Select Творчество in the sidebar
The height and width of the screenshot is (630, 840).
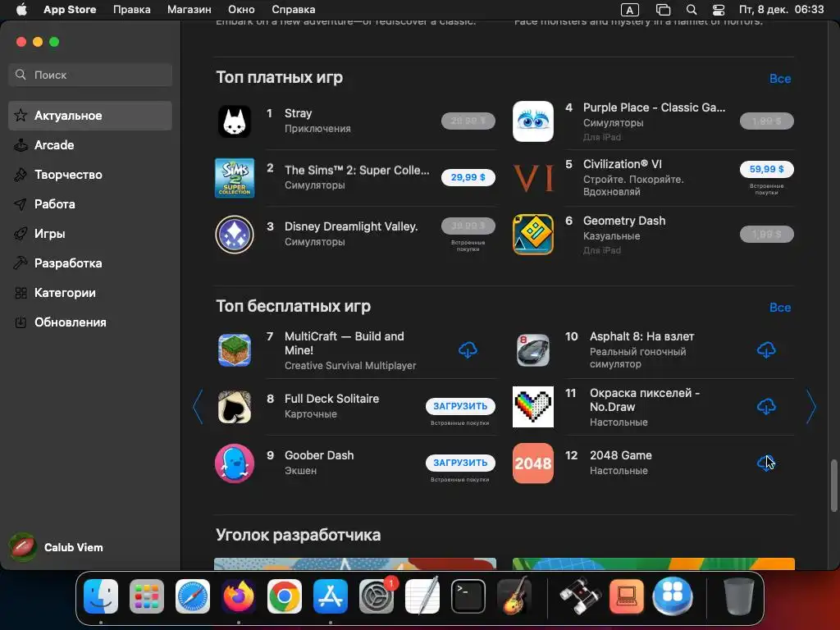90,175
